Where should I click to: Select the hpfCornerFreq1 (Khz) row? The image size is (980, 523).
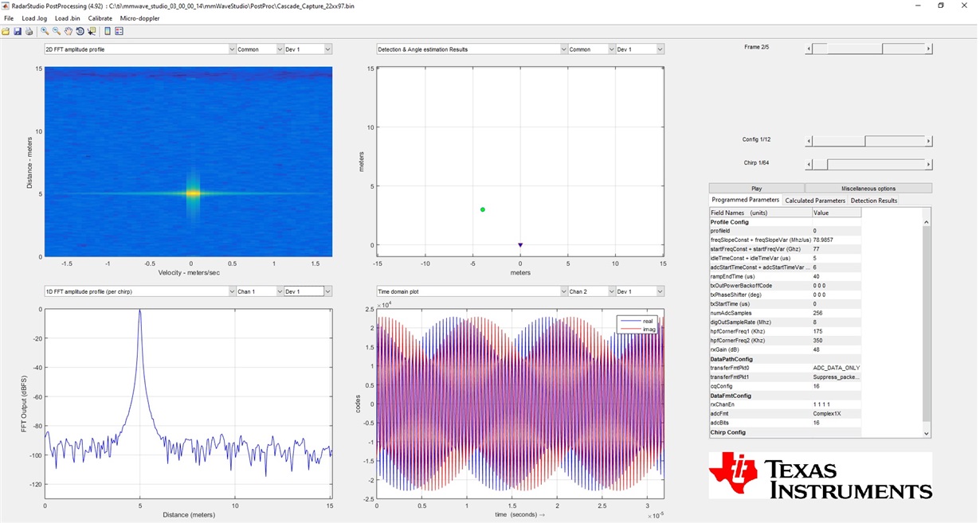[786, 331]
